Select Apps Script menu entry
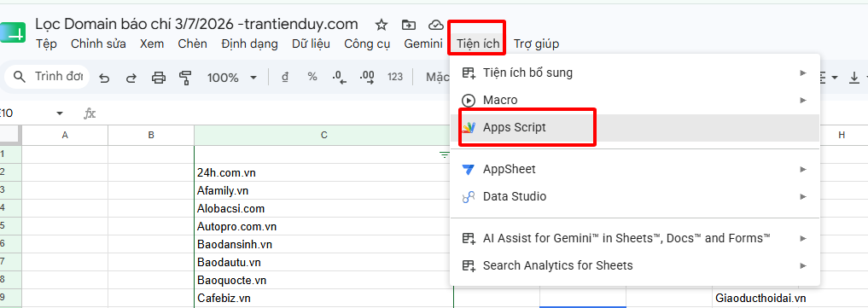 [636, 128]
